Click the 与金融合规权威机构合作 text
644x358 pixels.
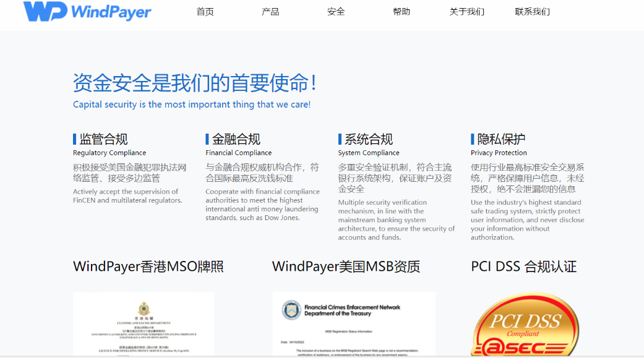(x=262, y=173)
